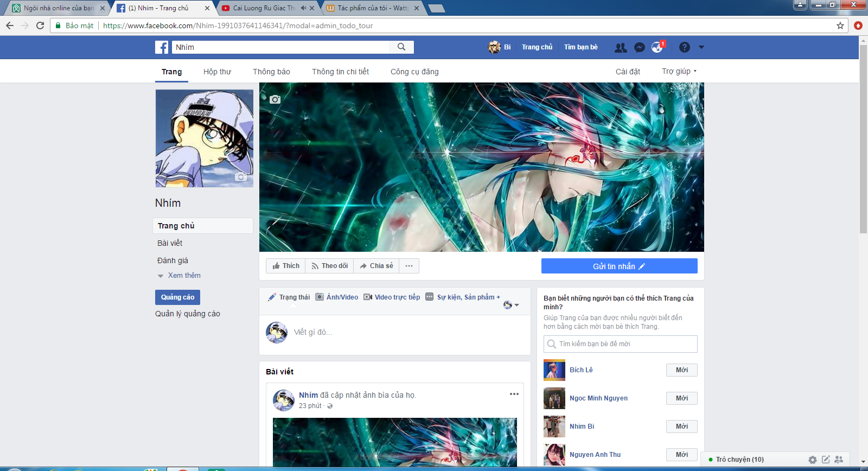Open Cài đặt page settings
Viewport: 868px width, 471px height.
pos(628,72)
